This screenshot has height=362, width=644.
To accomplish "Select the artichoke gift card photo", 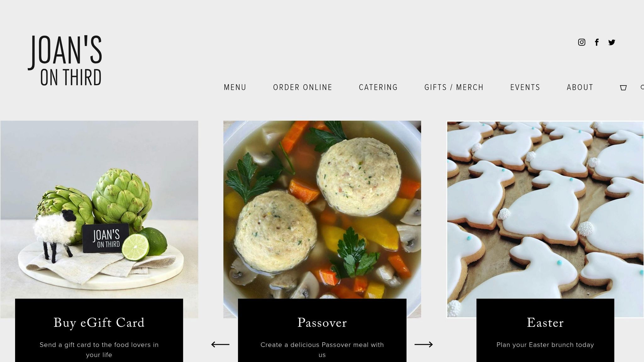I will (99, 210).
